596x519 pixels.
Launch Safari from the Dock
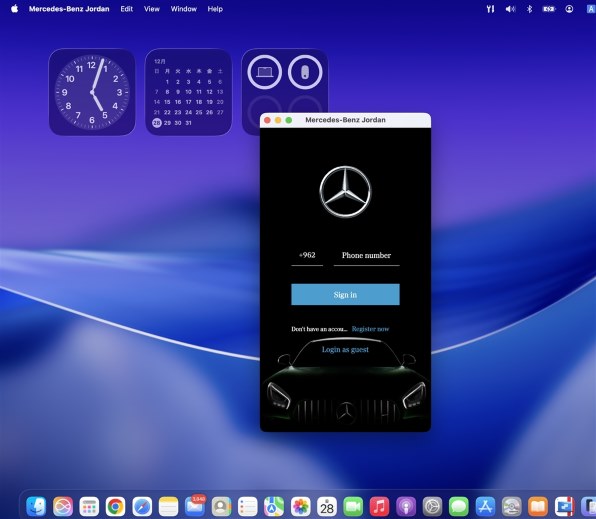coord(142,506)
